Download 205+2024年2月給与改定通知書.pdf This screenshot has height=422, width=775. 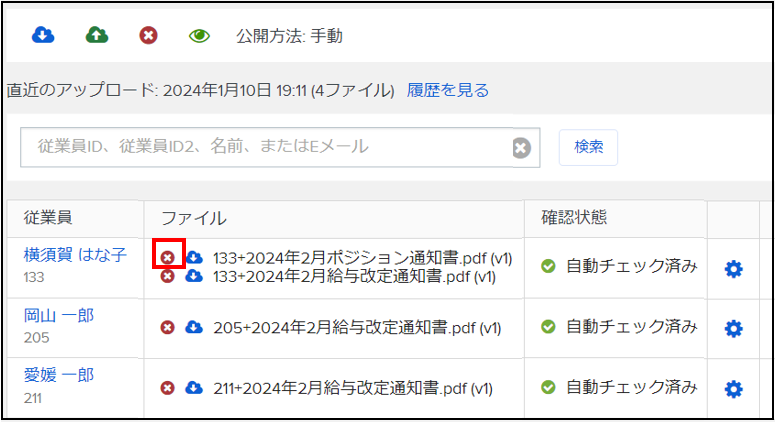click(x=194, y=327)
